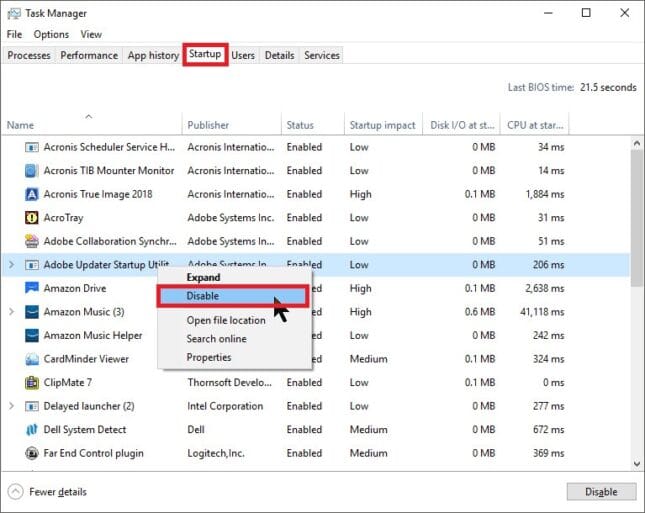Click the Fewer details link
This screenshot has width=645, height=513.
click(58, 492)
